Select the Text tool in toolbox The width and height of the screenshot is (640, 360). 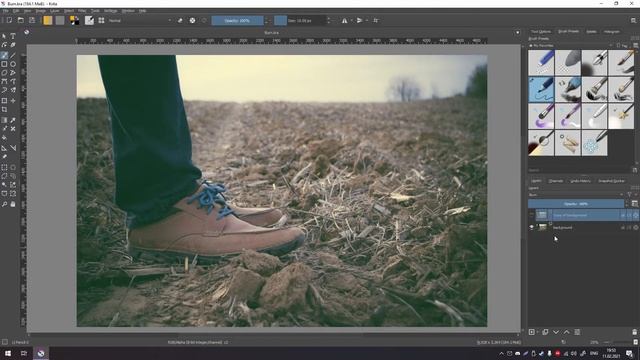pos(13,36)
